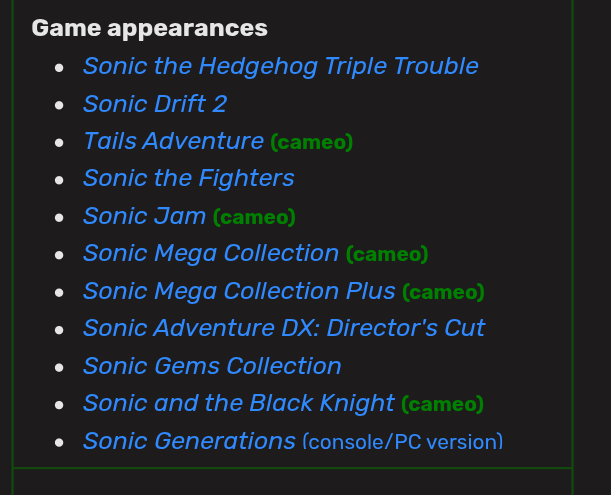The height and width of the screenshot is (495, 611).
Task: Follow the Tails Adventure link
Action: pos(173,141)
